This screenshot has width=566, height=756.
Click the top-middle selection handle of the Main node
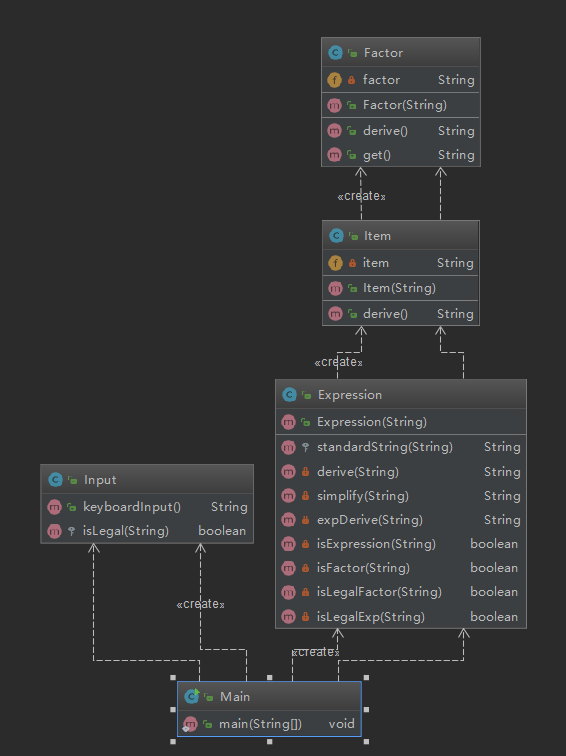click(x=270, y=677)
